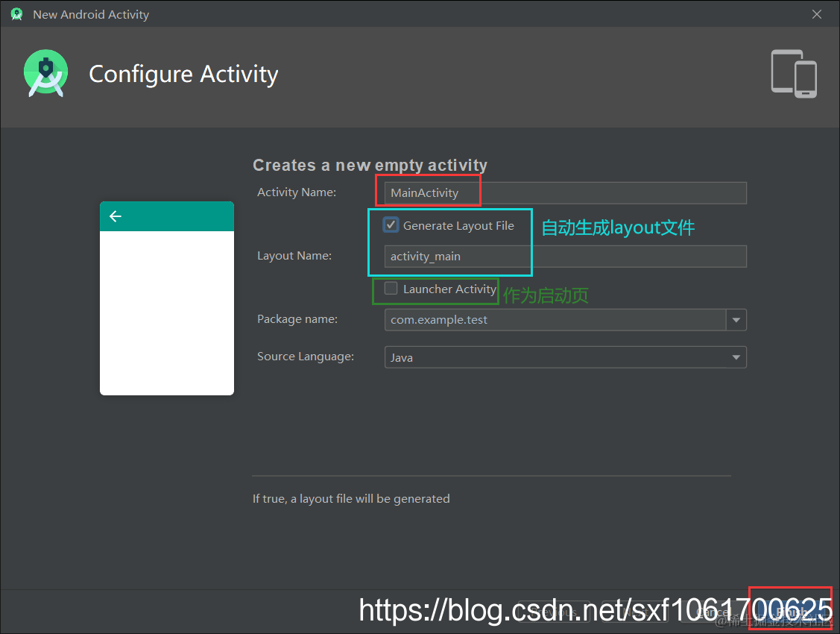
Task: Click the Activity Name input field
Action: coord(565,193)
